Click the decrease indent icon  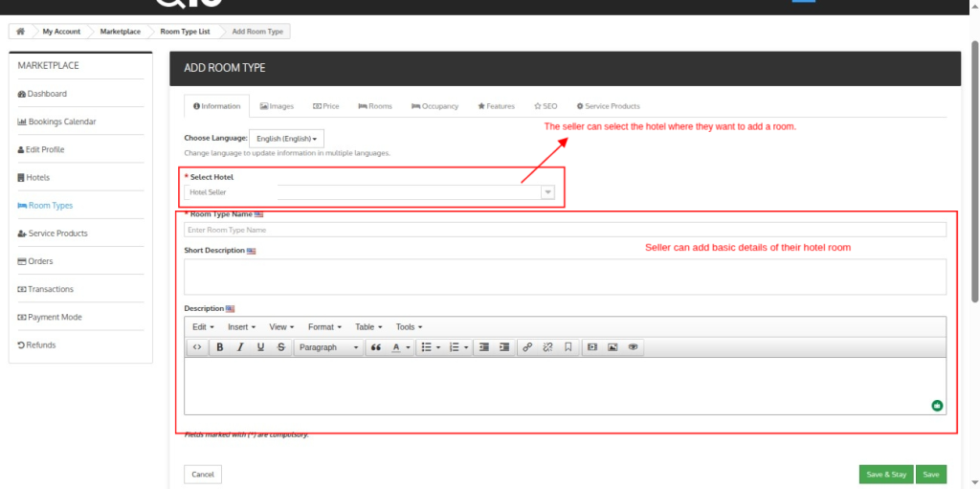[x=483, y=347]
